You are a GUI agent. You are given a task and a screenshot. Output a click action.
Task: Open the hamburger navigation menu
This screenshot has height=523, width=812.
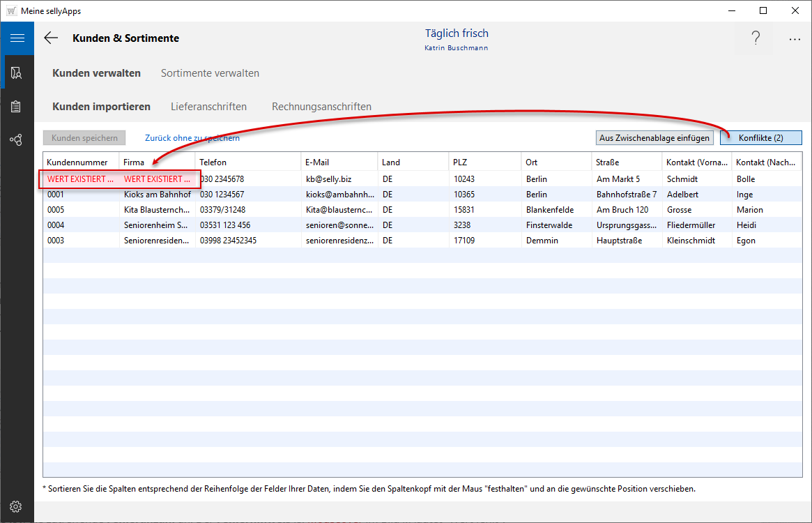(17, 38)
